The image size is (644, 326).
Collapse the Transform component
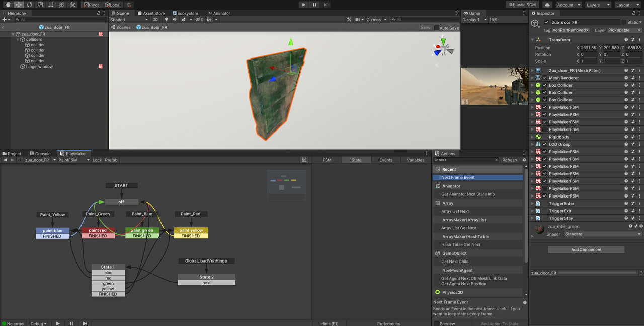[x=532, y=40]
